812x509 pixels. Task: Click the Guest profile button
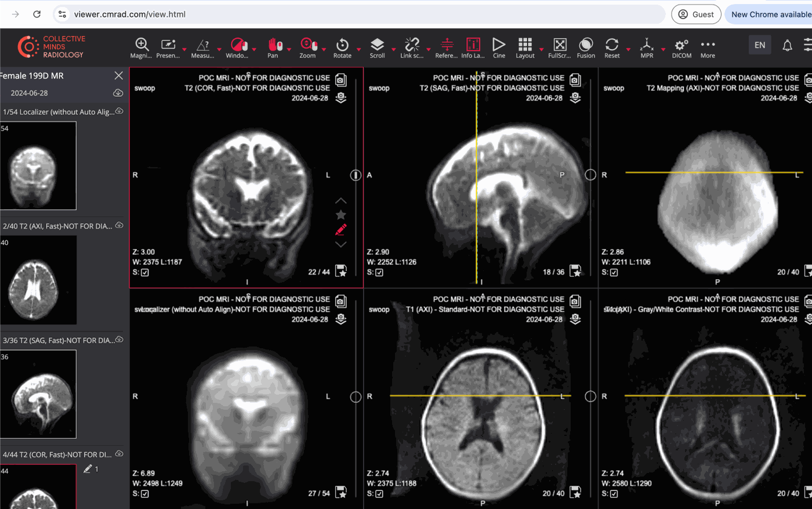[696, 15]
